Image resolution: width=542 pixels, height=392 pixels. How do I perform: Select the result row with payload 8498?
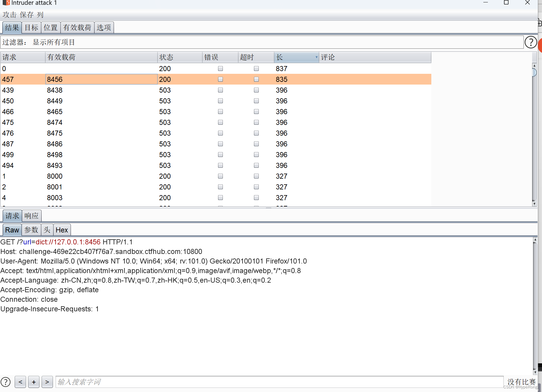click(216, 154)
